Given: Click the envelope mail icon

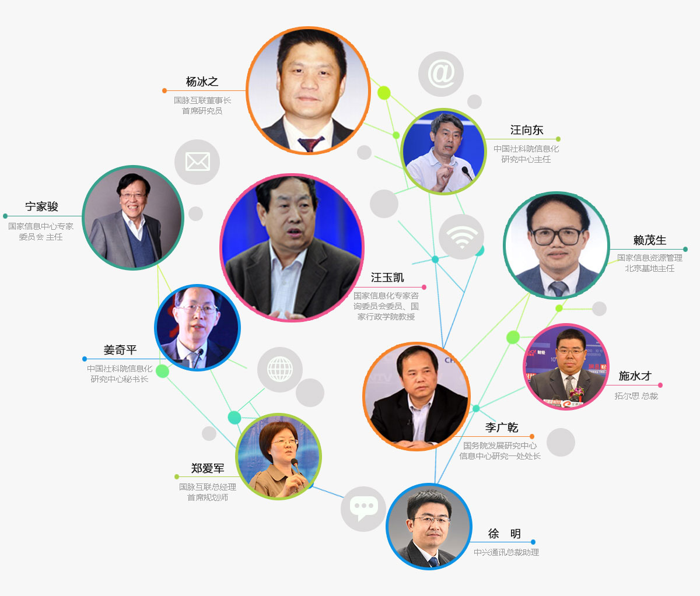Looking at the screenshot, I should pyautogui.click(x=197, y=162).
